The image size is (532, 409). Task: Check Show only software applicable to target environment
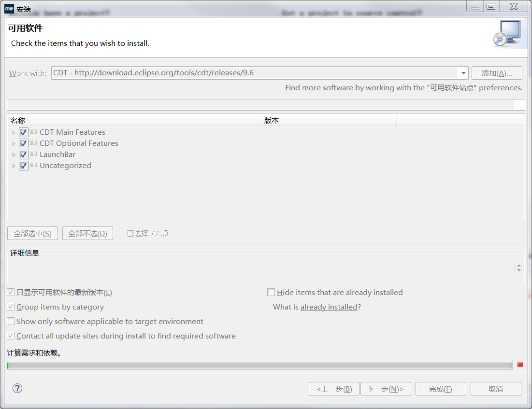click(x=11, y=321)
